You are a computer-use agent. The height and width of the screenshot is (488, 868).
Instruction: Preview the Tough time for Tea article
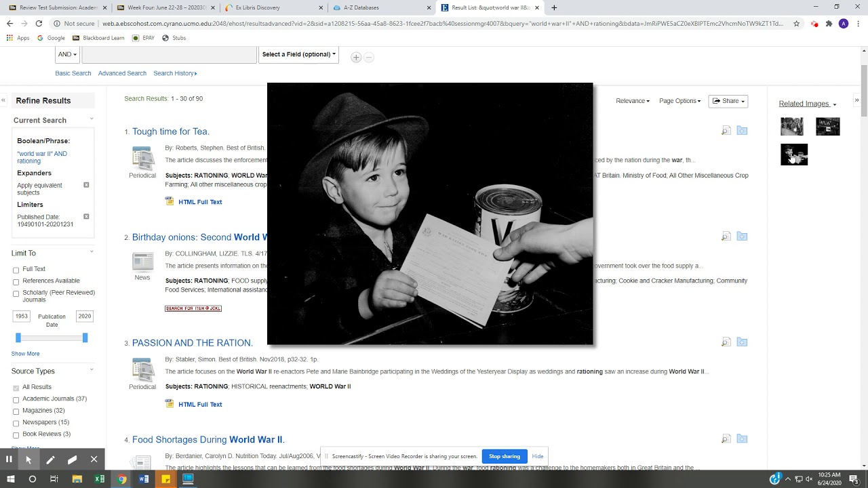[726, 131]
